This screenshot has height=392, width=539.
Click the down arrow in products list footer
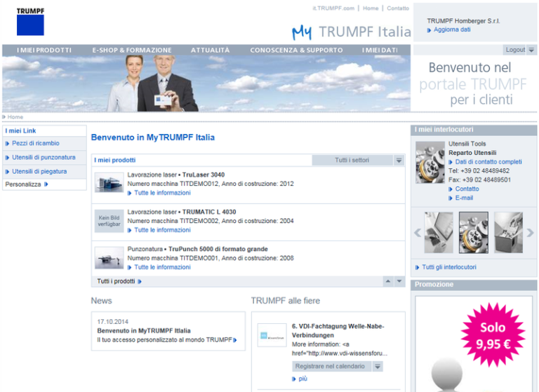coord(399,281)
